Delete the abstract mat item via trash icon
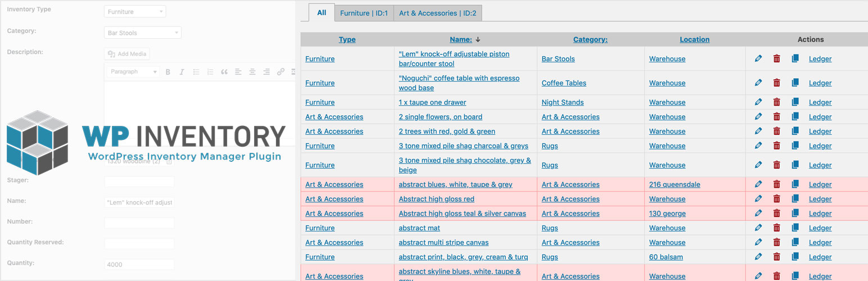This screenshot has height=281, width=868. pos(776,228)
